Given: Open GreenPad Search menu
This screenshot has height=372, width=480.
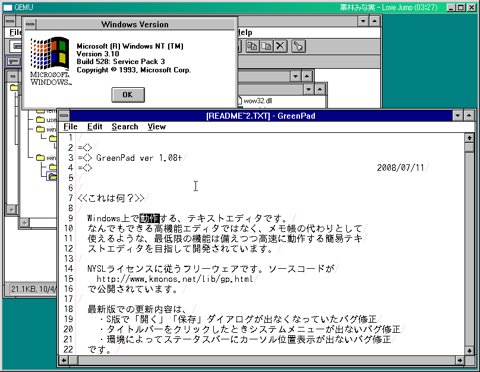Looking at the screenshot, I should point(125,127).
